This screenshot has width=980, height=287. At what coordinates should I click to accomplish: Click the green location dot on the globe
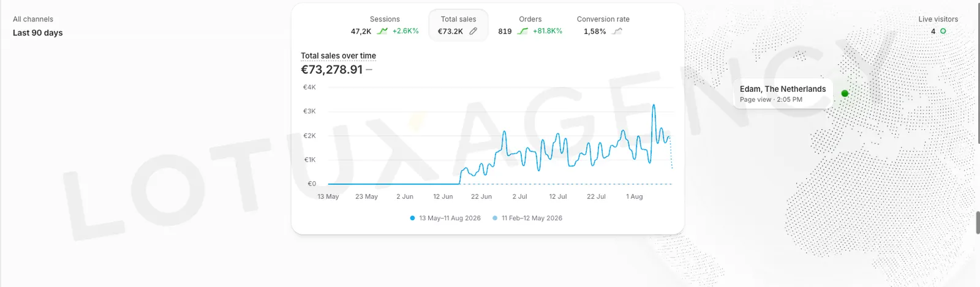845,94
